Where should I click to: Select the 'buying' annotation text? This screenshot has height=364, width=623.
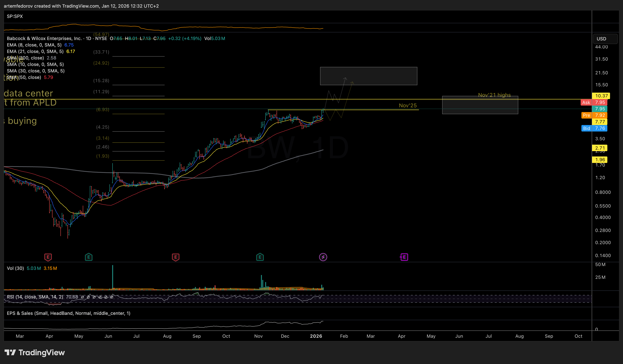pyautogui.click(x=22, y=121)
